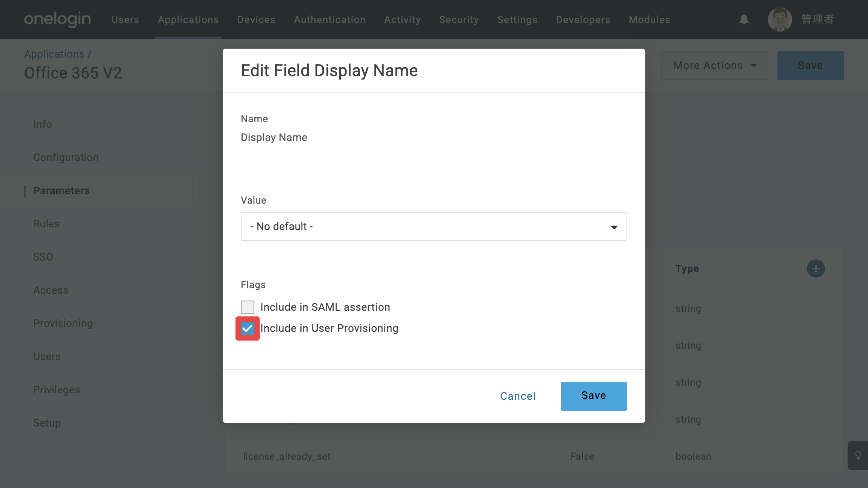Screen dimensions: 868x488
Task: Switch to the Provisioning sidebar tab
Action: [x=63, y=323]
